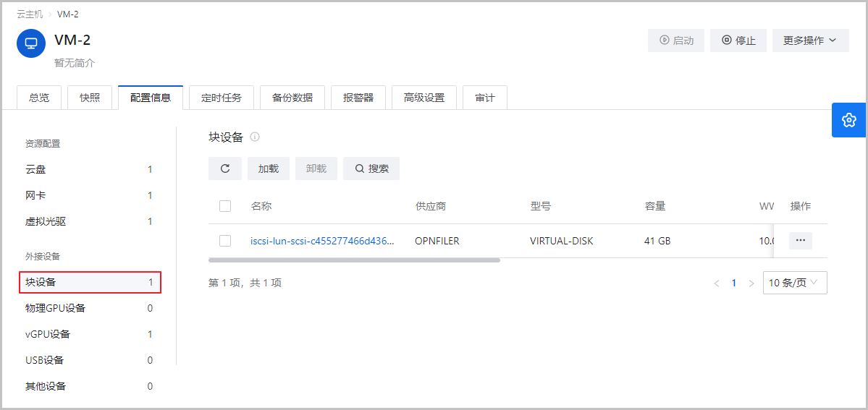
Task: Click the refresh icon button
Action: 225,168
